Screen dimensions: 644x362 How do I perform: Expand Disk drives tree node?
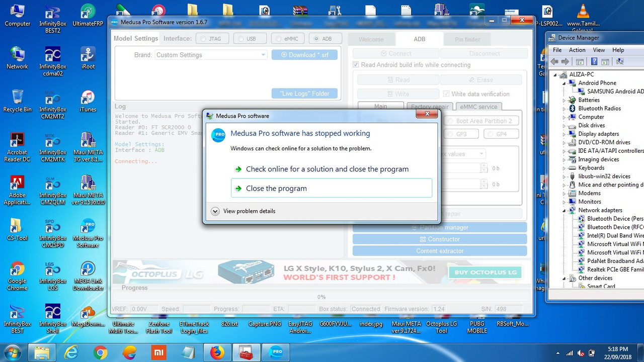[x=565, y=126]
